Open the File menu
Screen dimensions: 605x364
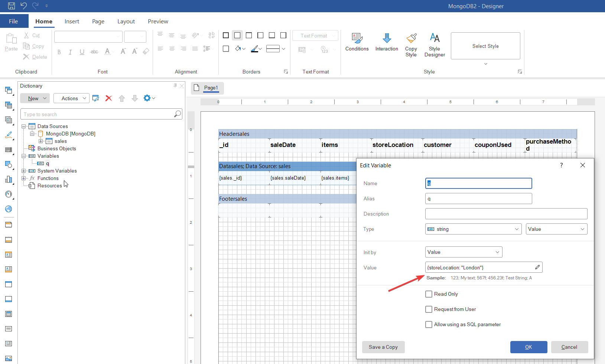click(14, 21)
